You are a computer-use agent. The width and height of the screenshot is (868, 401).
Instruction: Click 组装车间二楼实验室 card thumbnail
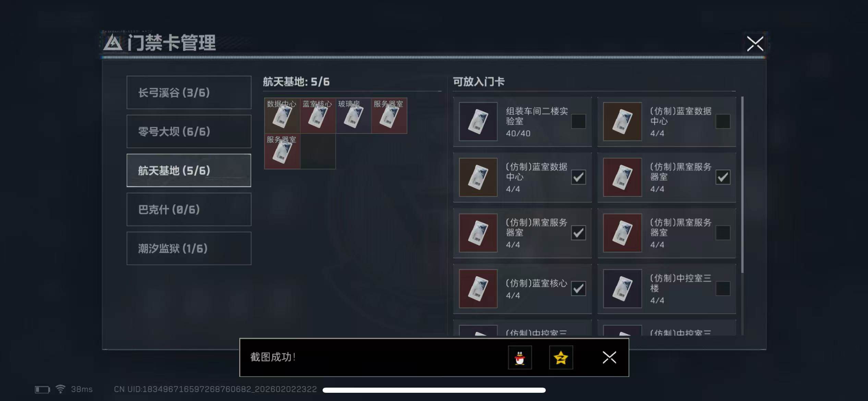pyautogui.click(x=478, y=121)
